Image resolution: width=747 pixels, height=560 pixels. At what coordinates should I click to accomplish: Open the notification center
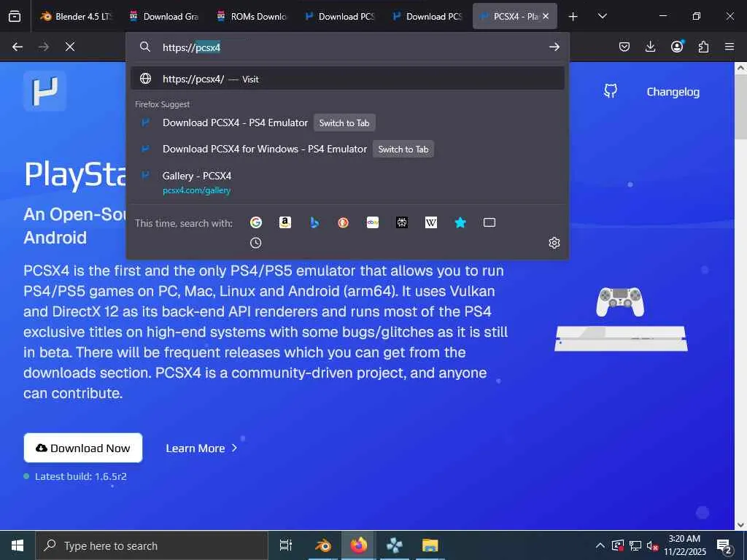[x=724, y=545]
